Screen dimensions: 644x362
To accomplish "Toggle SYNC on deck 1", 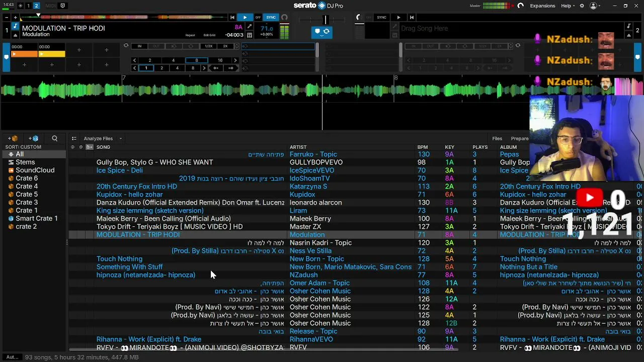I will coord(271,18).
